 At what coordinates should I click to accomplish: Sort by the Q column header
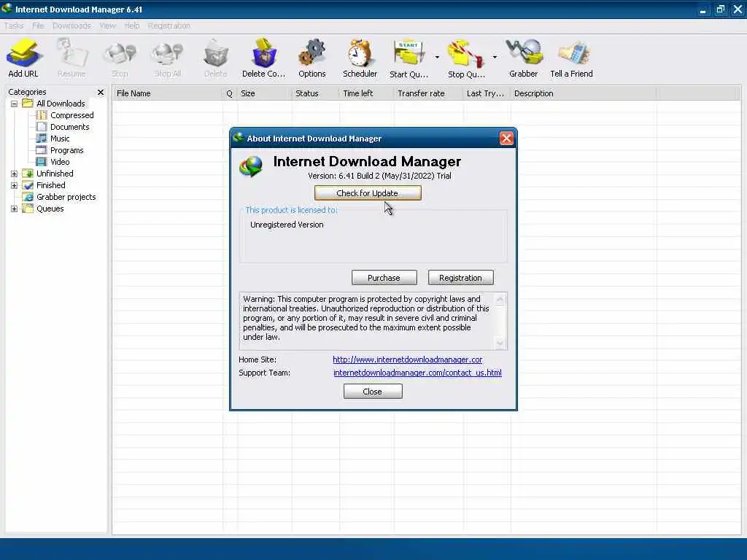click(230, 93)
